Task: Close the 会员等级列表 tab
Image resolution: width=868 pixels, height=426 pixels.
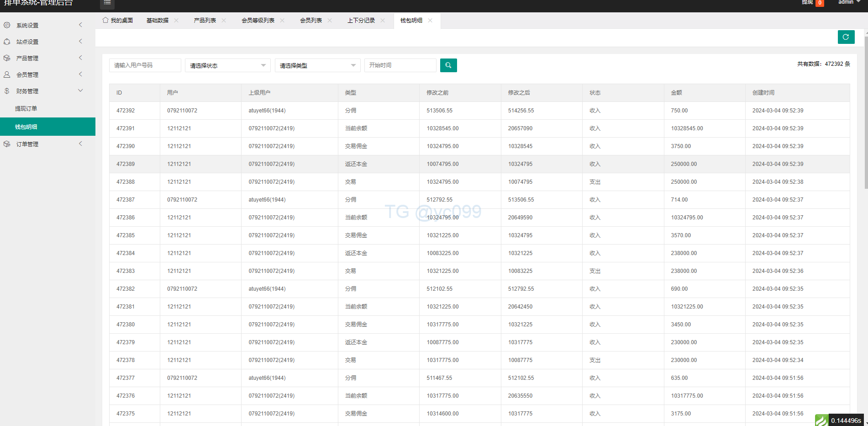Action: [282, 21]
